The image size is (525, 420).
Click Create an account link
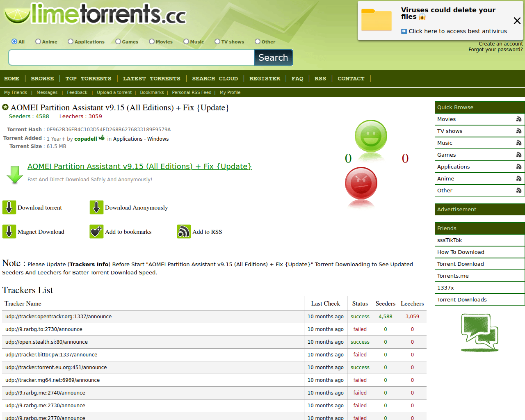(501, 44)
